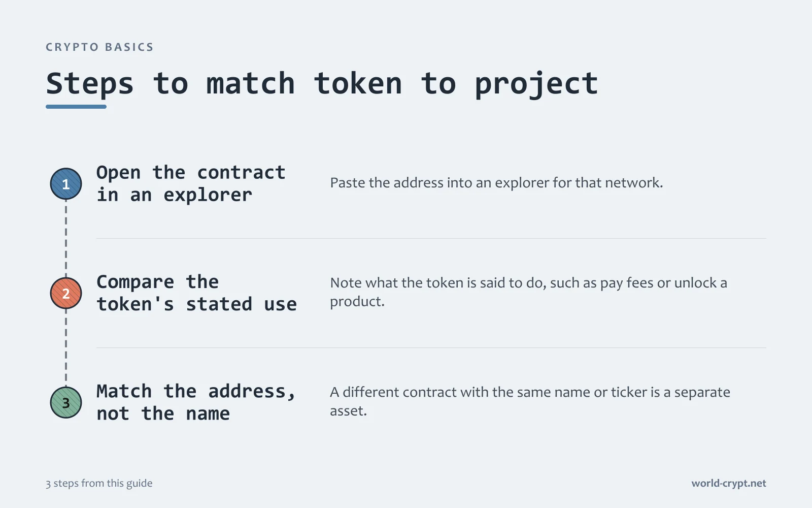Select the 'Open the contract in an explorer' heading

pyautogui.click(x=191, y=184)
